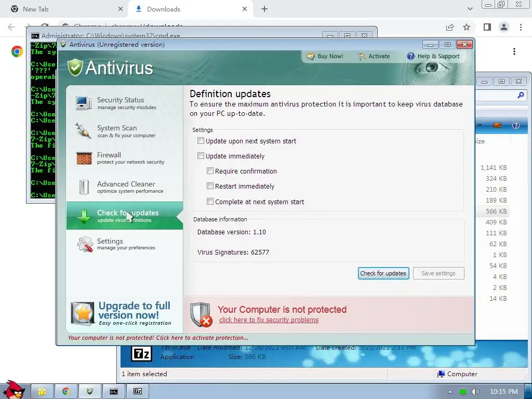Click the green download arrow icon
Viewport: 532px width, 399px height.
(84, 216)
